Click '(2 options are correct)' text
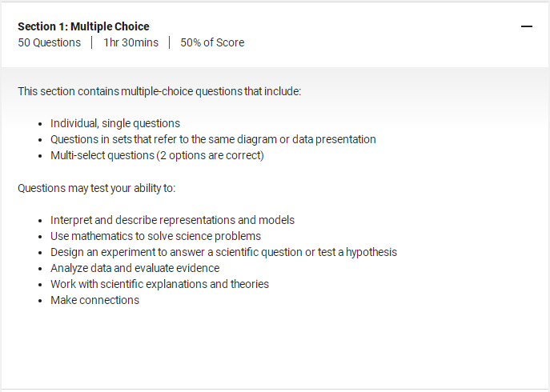 point(210,155)
